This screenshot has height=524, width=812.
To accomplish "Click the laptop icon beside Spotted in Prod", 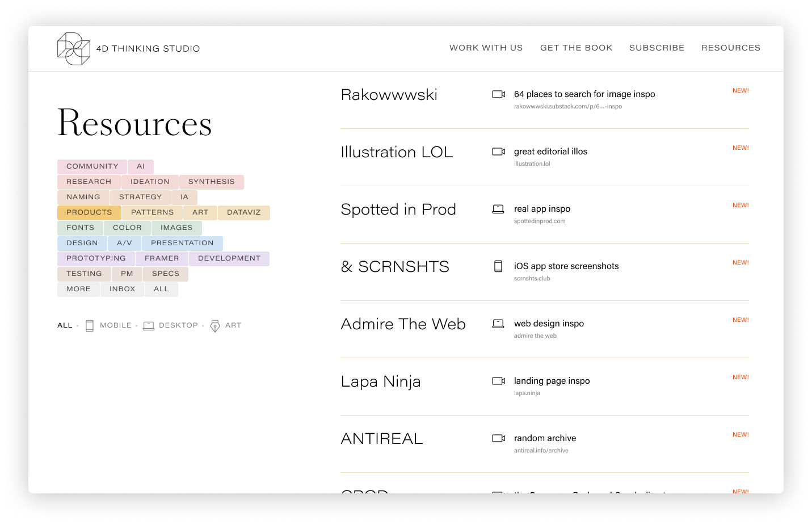I will click(x=498, y=209).
